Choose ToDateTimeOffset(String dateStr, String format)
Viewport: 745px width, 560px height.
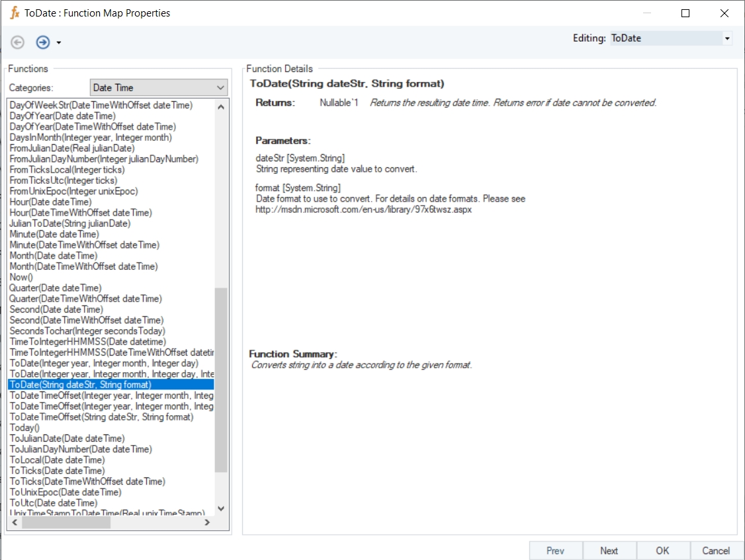click(x=101, y=417)
